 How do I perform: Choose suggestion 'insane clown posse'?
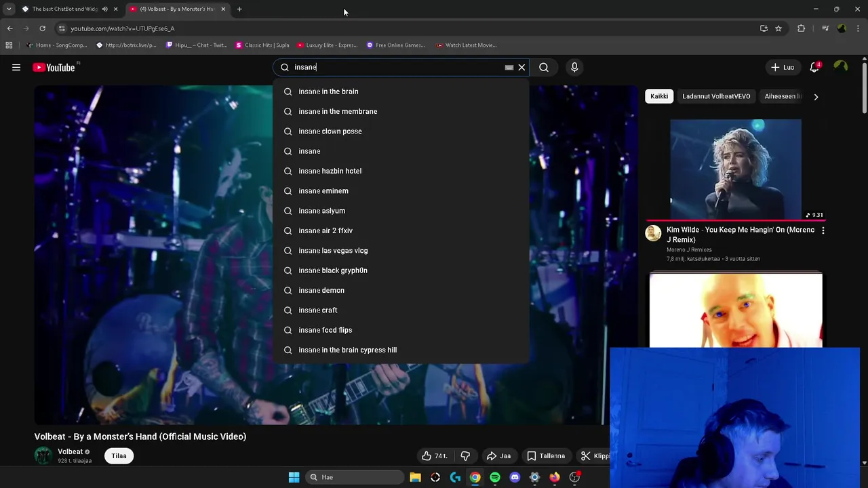[400, 131]
